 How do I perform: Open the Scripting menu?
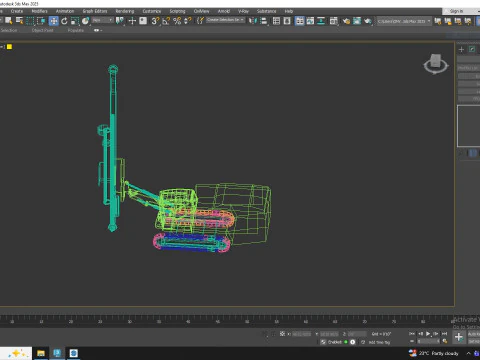177,11
